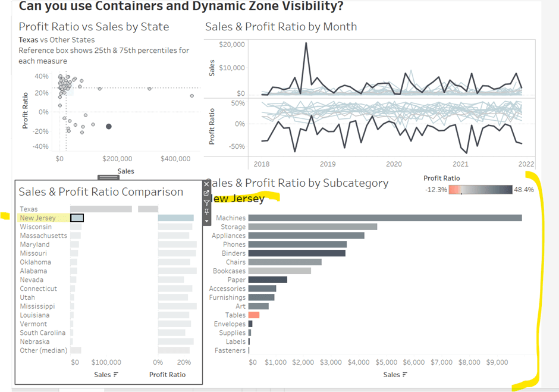
Task: Remove the Comparison sheet with the X icon
Action: tap(207, 184)
